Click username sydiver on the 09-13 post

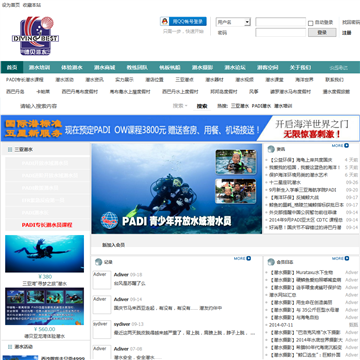point(122,324)
